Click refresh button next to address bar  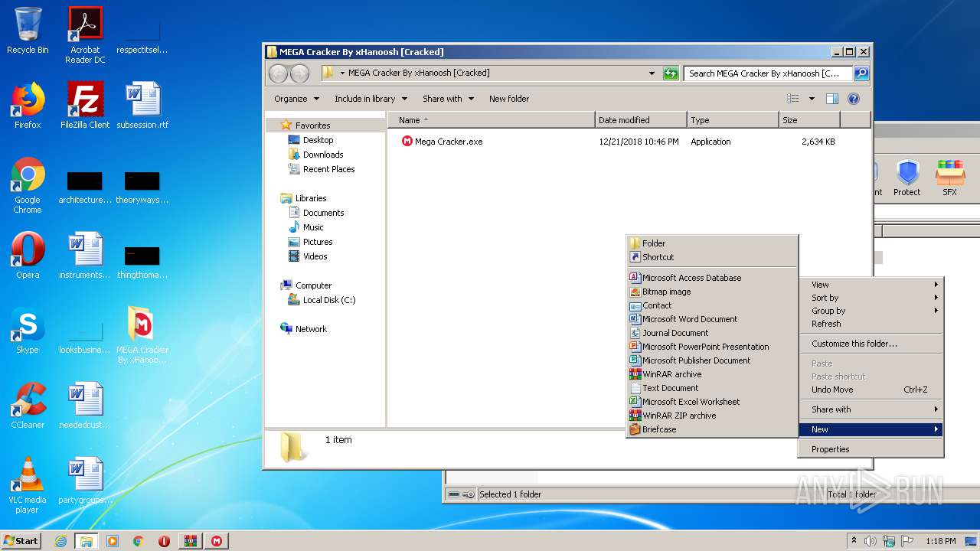tap(671, 73)
